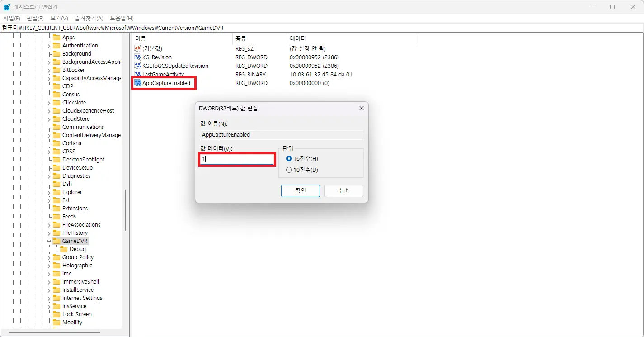
Task: Click the Explorer folder icon
Action: click(56, 192)
